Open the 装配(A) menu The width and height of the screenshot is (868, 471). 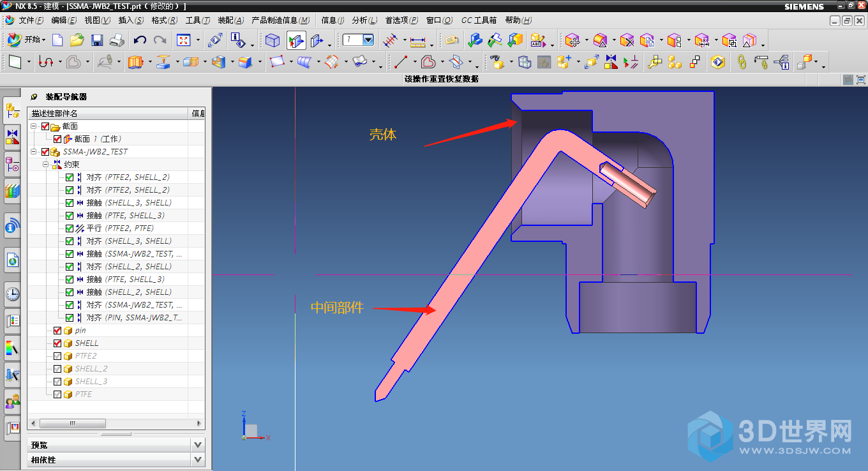(230, 20)
